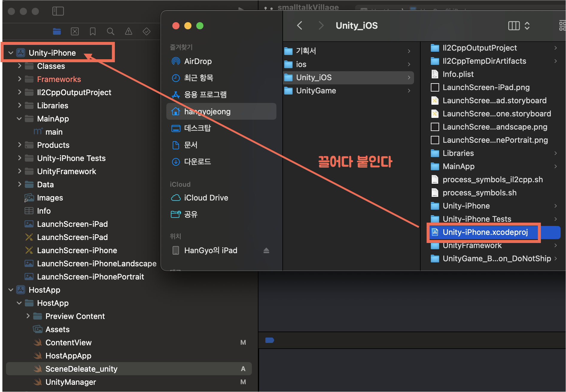Collapse HostApp subfolder group

coord(19,303)
